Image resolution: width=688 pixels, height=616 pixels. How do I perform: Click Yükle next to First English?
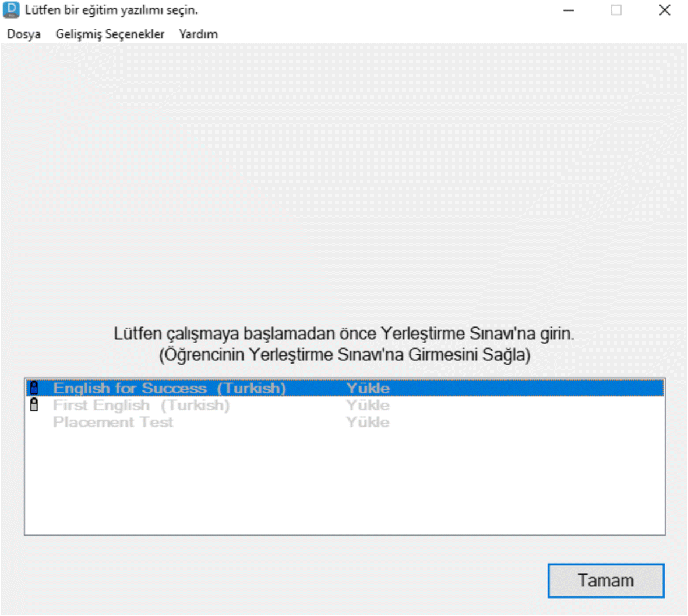click(x=368, y=405)
